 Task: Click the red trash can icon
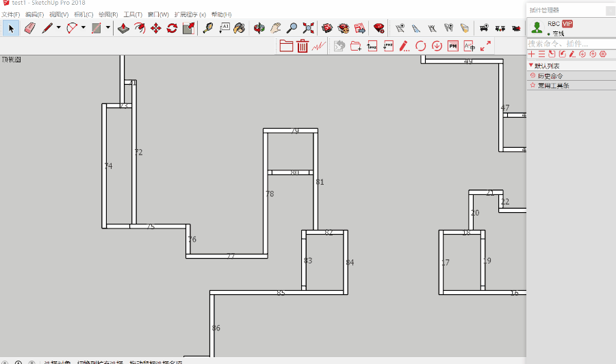[x=303, y=46]
